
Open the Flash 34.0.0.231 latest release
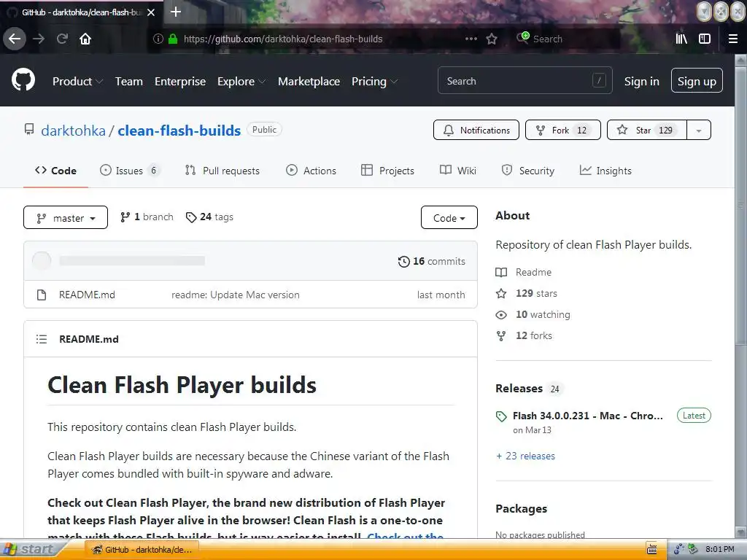[x=587, y=416]
